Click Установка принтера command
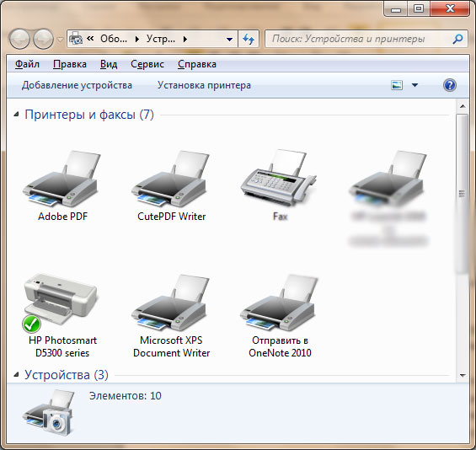 [x=204, y=85]
